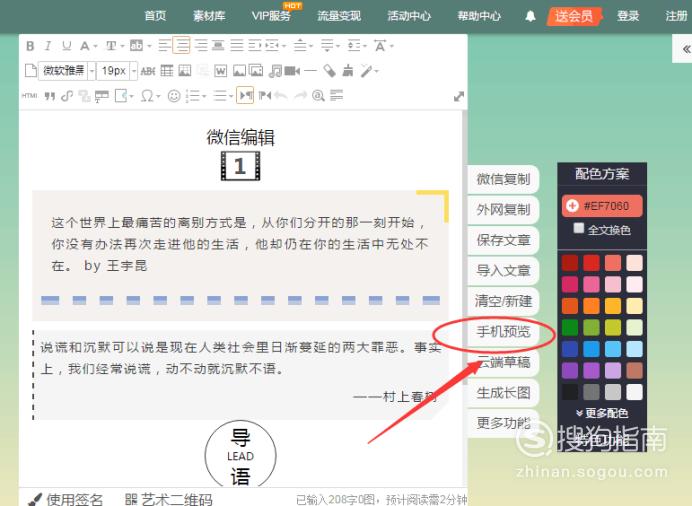Insert a table into the article
692x506 pixels.
coord(167,71)
